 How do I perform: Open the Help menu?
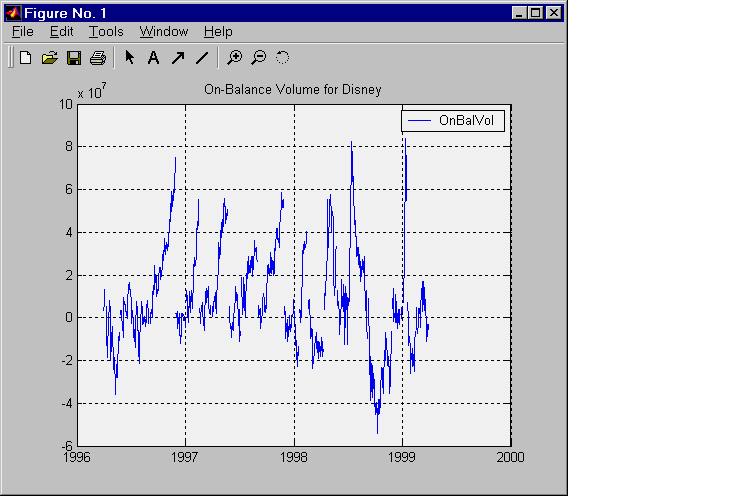click(x=218, y=32)
